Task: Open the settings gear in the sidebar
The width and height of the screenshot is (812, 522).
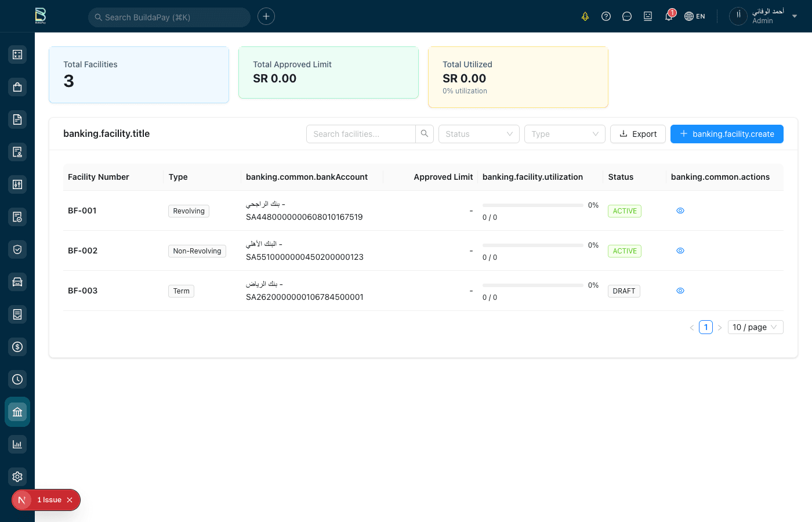Action: point(17,477)
